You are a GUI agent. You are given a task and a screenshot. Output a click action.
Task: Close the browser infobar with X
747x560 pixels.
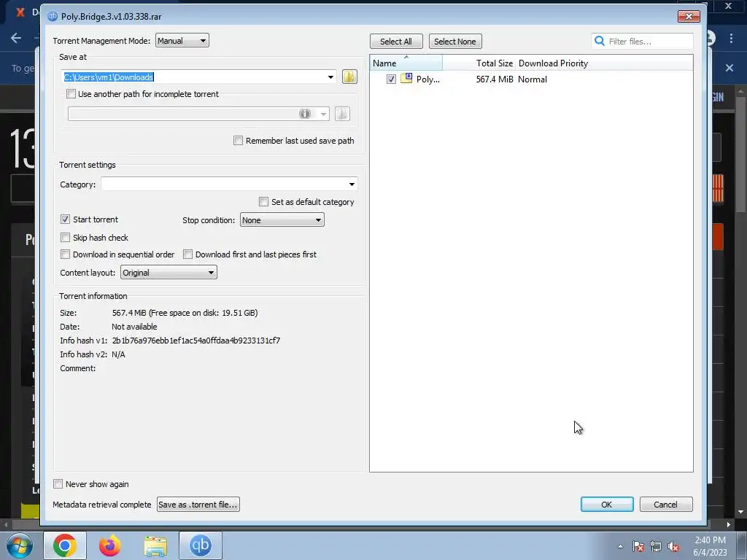point(729,68)
